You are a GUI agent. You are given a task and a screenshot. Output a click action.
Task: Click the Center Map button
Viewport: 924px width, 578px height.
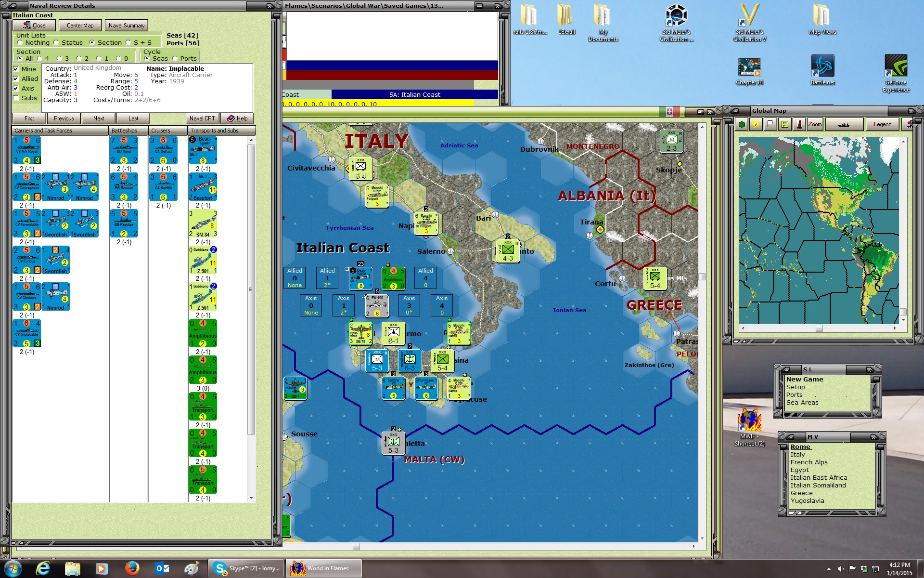[x=80, y=26]
